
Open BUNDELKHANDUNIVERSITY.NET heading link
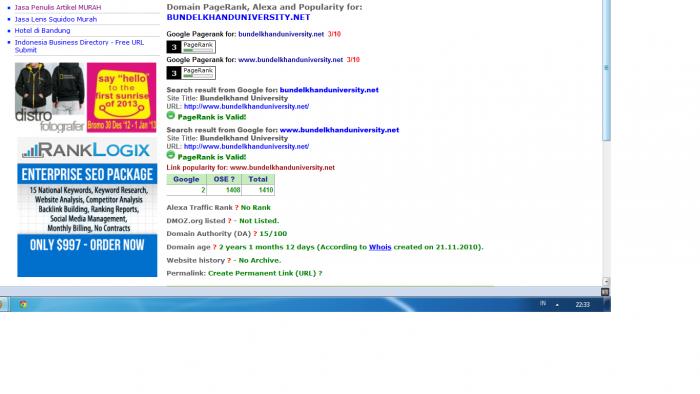click(x=238, y=17)
